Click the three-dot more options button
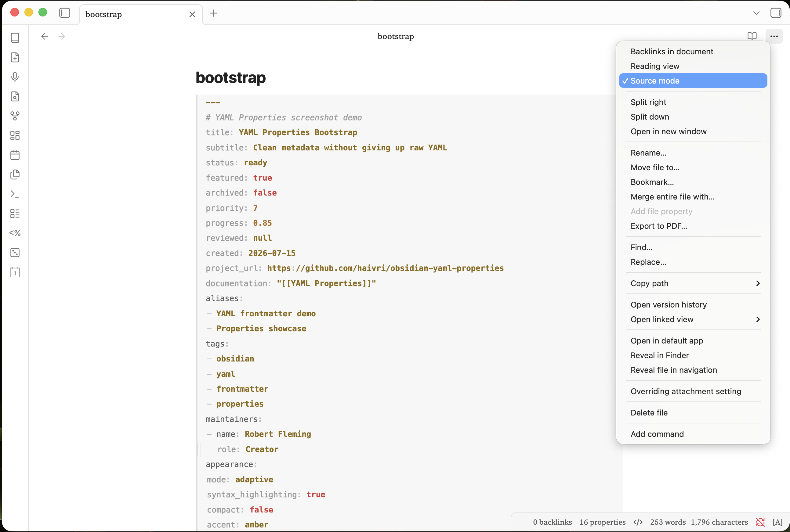This screenshot has width=790, height=532. pyautogui.click(x=774, y=36)
